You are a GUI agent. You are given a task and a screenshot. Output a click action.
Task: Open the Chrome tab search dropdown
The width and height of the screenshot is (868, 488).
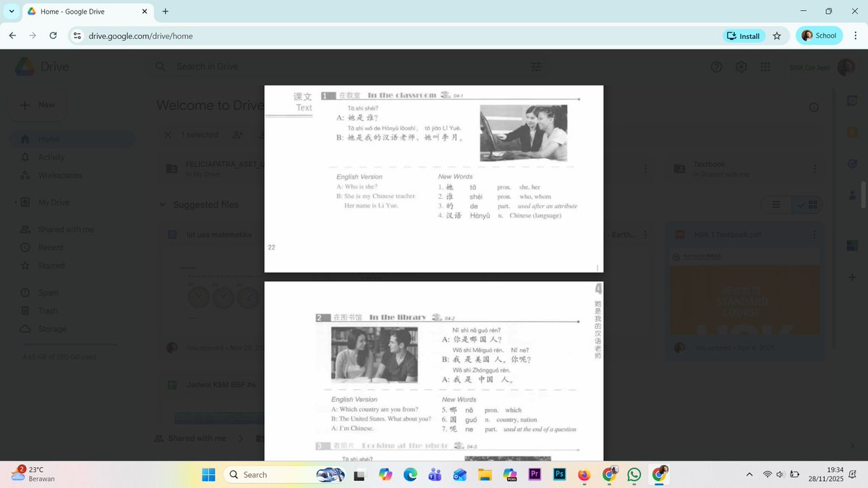point(11,12)
